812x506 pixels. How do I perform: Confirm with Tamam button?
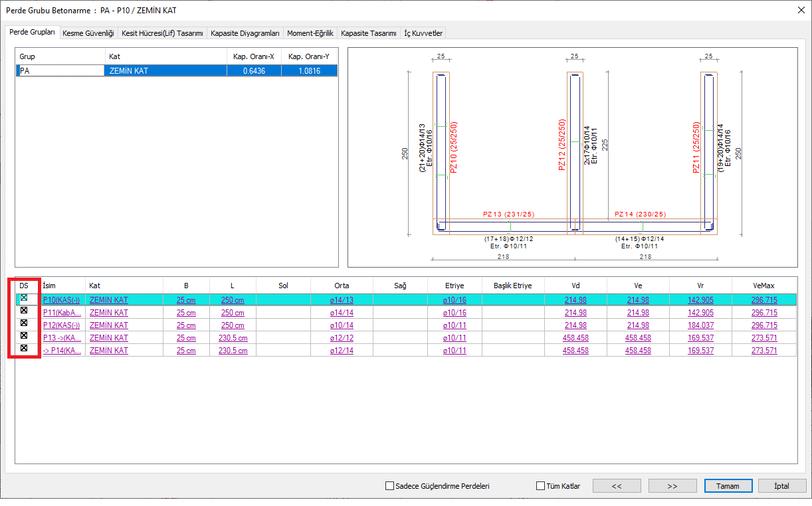point(728,486)
